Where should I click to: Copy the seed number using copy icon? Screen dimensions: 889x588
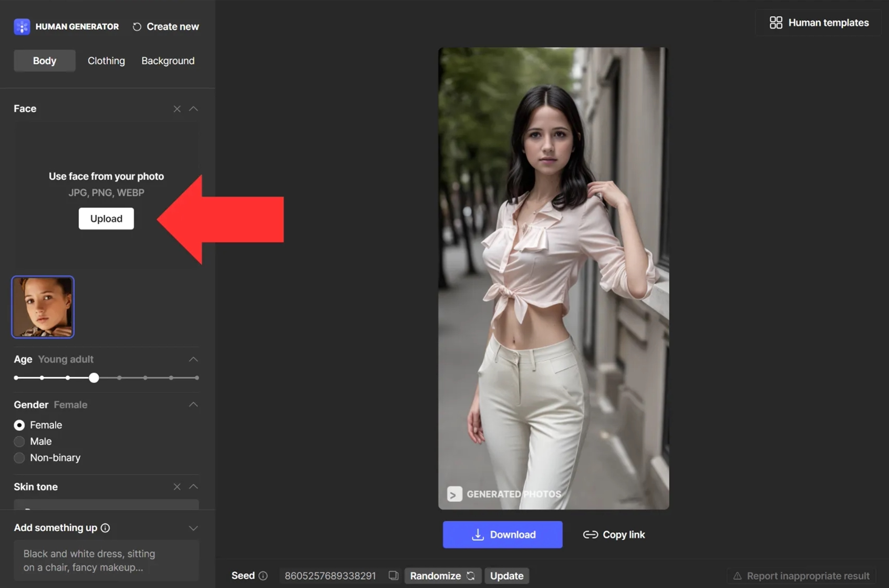tap(394, 575)
